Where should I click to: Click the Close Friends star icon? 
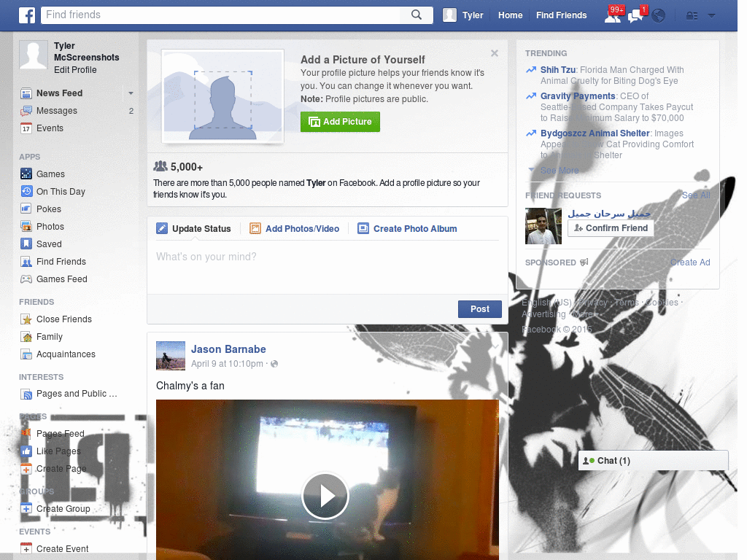click(x=26, y=319)
